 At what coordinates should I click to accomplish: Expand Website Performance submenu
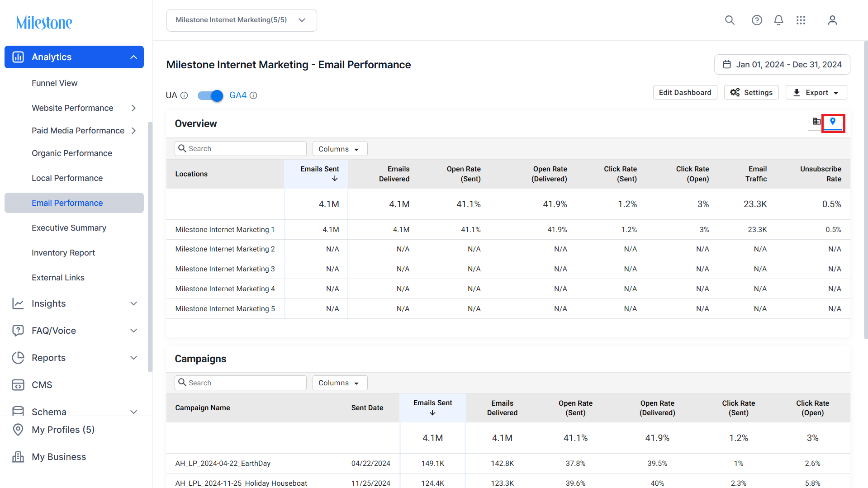click(133, 108)
